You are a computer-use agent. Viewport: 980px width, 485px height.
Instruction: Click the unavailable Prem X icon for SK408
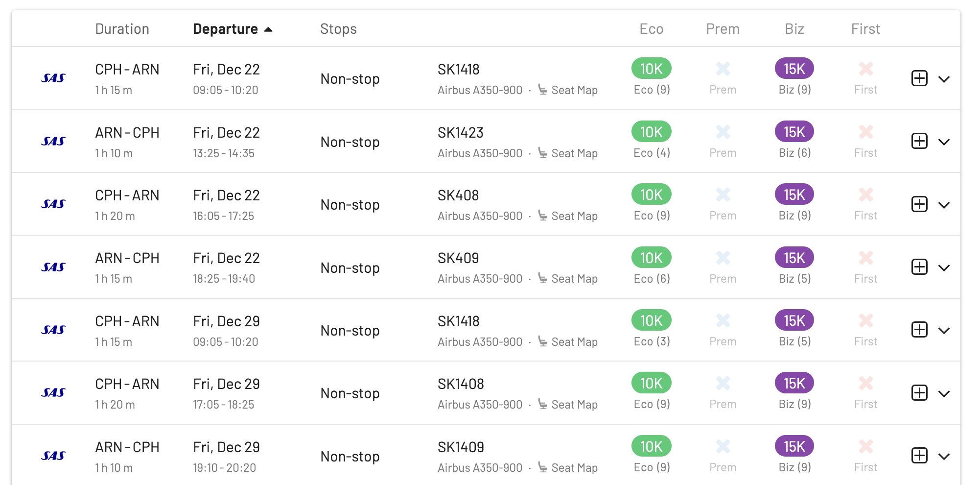(x=723, y=194)
